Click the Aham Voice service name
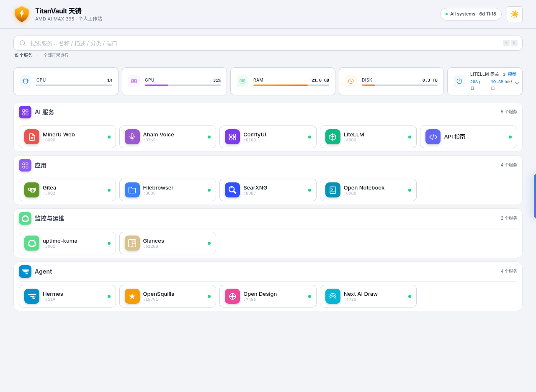The image size is (536, 392). click(x=159, y=134)
